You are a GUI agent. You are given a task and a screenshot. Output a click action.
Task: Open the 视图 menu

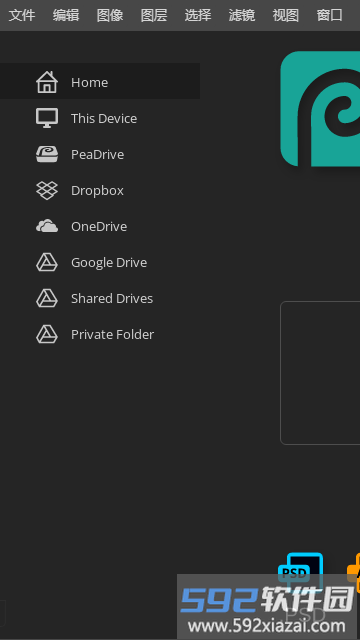286,16
